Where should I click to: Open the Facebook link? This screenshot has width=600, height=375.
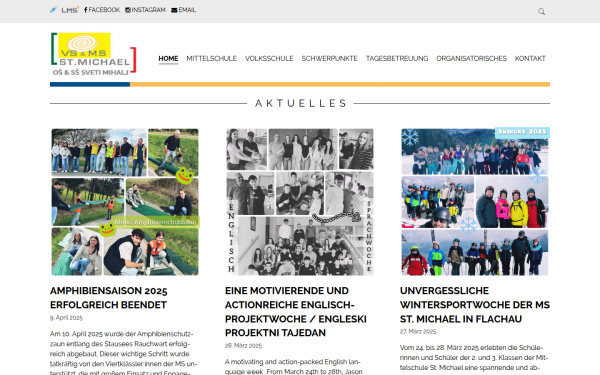click(102, 10)
